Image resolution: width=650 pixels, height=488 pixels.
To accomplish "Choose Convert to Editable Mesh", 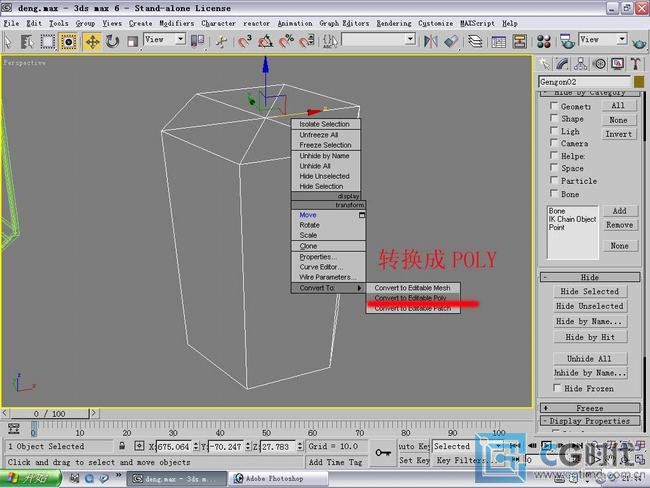I will pos(413,288).
